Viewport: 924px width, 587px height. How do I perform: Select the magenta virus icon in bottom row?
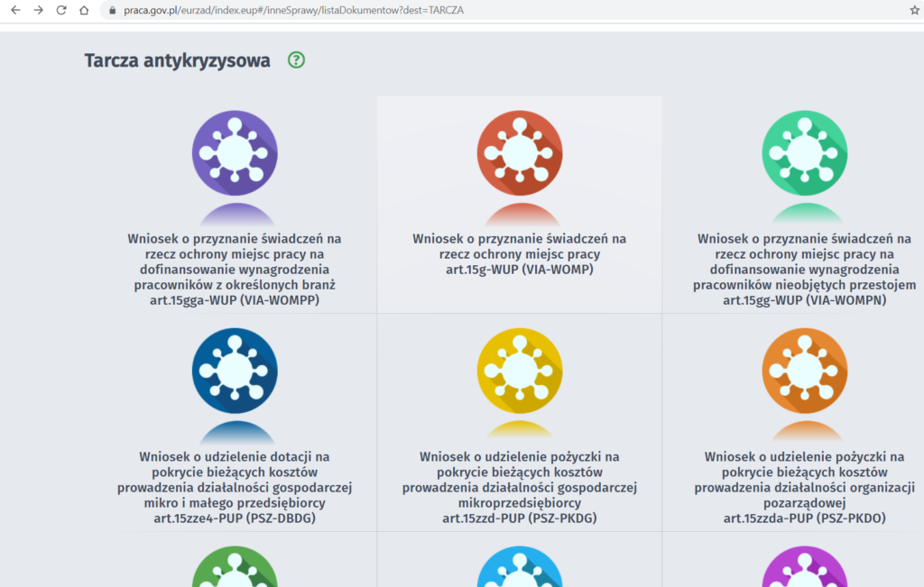804,567
